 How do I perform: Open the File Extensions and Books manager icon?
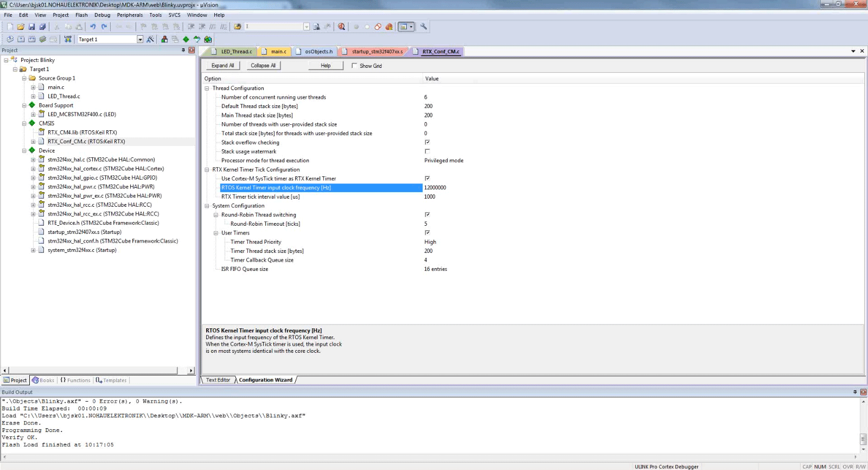[x=164, y=39]
